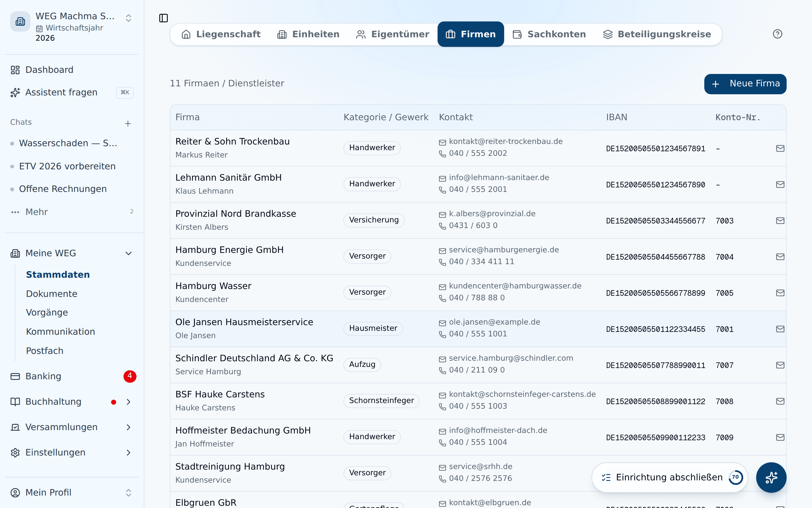This screenshot has width=812, height=508.
Task: Click envelope icon beside service@srhh.de
Action: (443, 467)
